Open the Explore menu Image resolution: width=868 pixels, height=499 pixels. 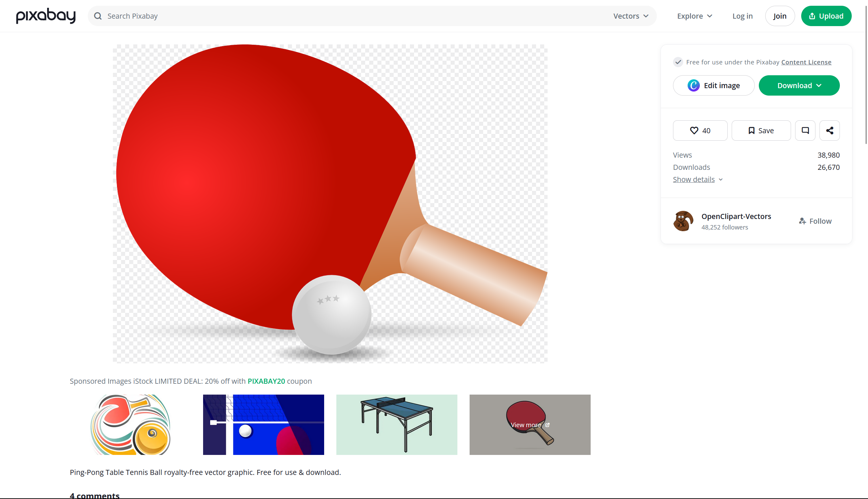coord(695,16)
